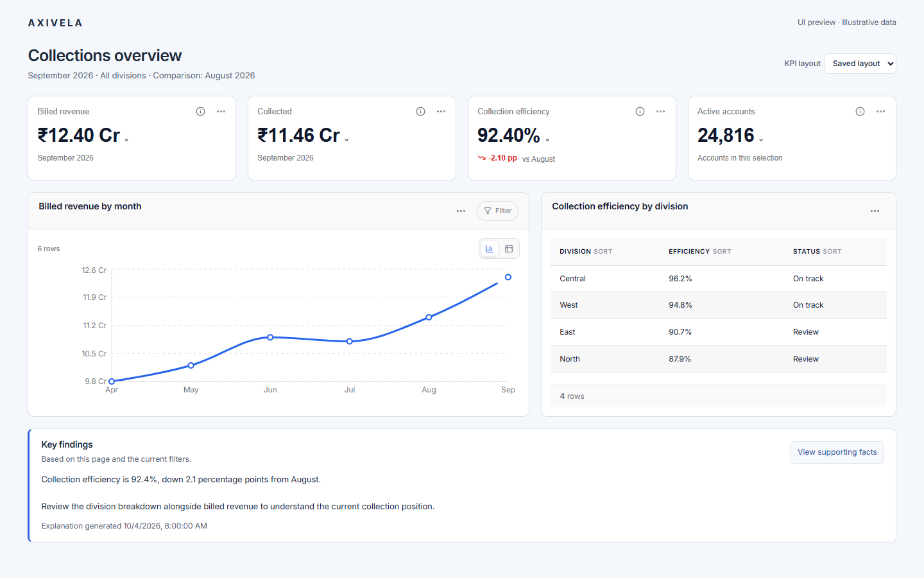Screen dimensions: 924x578
Task: Click the Key findings heading
Action: [67, 444]
